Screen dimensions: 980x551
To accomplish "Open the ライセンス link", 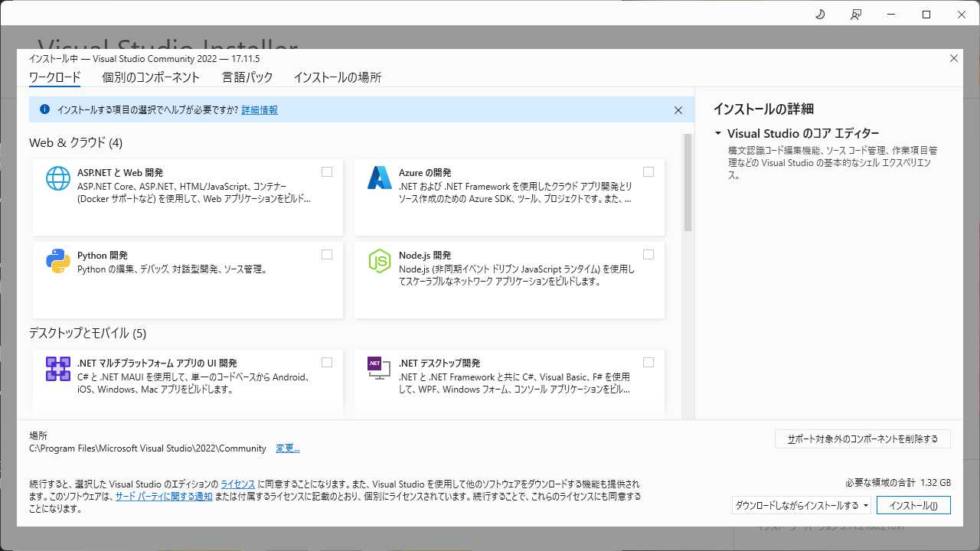I will tap(237, 484).
